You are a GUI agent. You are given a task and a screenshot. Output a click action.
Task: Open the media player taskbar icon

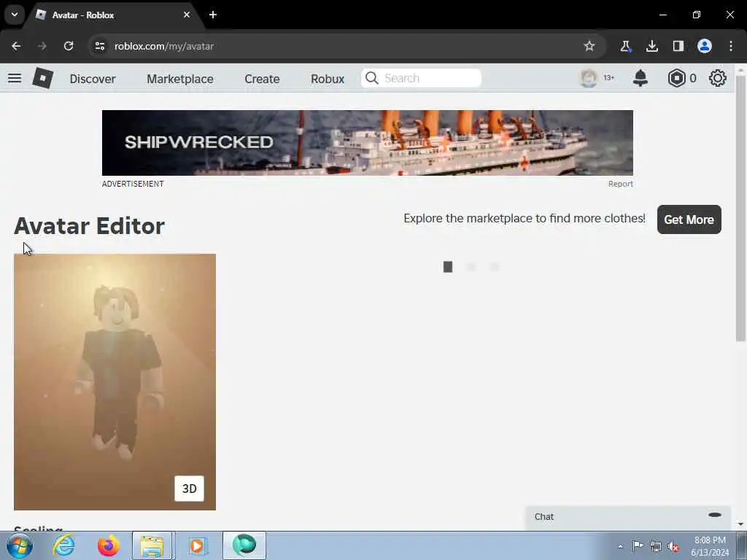(x=197, y=545)
